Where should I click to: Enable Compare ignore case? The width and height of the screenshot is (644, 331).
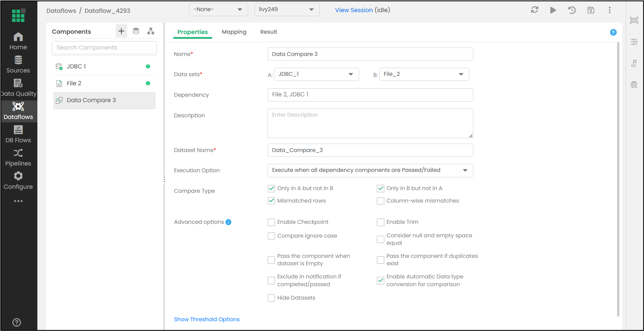tap(271, 236)
